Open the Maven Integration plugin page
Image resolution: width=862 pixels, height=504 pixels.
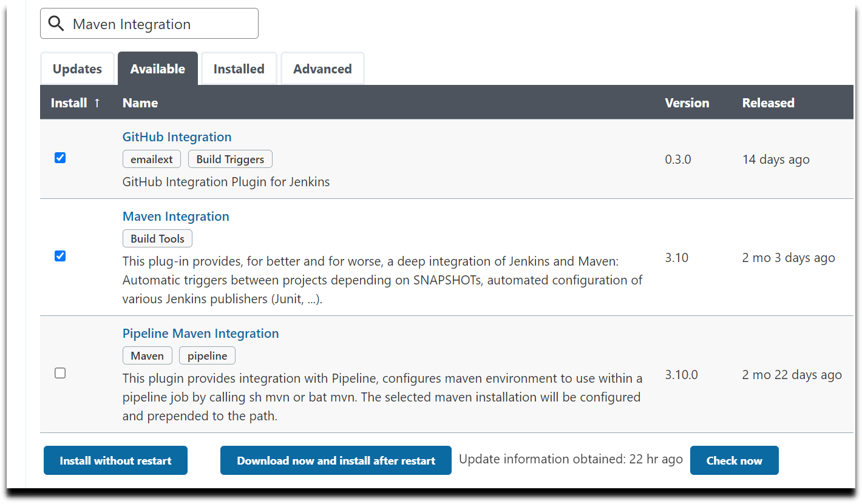[175, 216]
